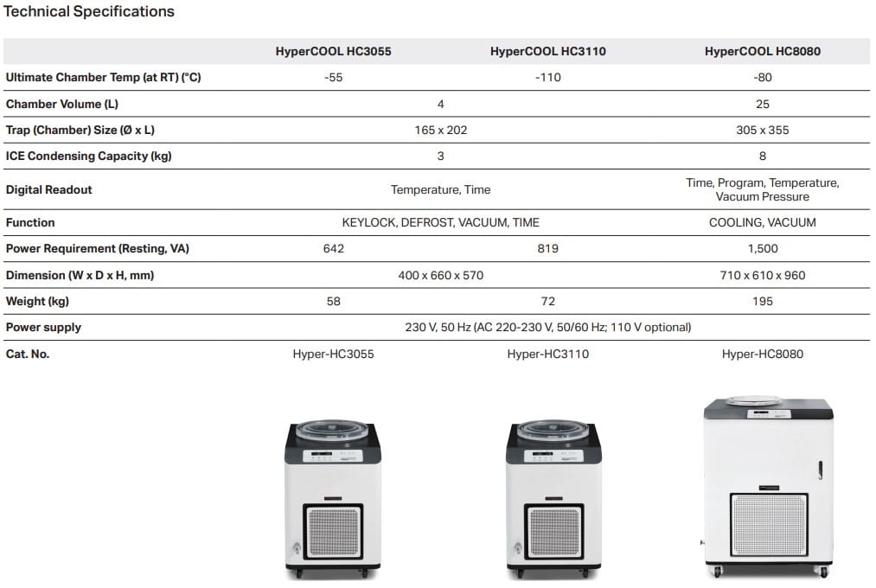Click the Ultimate Chamber Temp row label

103,78
